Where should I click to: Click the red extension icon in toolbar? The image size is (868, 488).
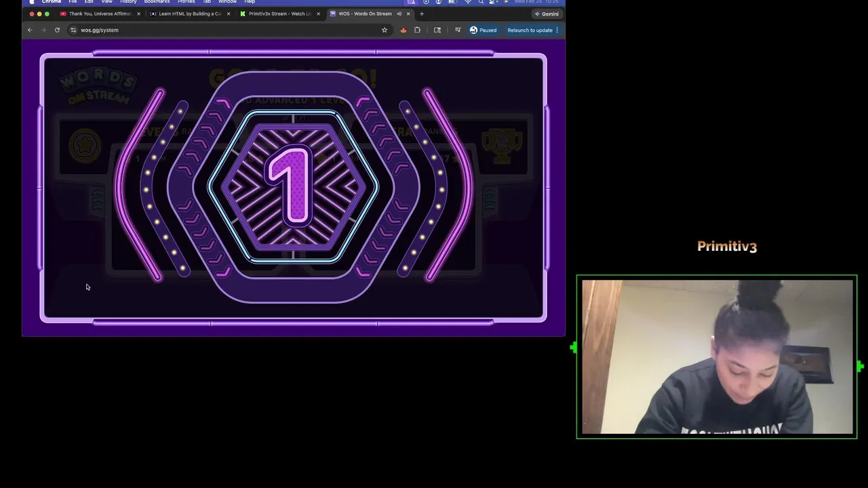click(x=403, y=30)
